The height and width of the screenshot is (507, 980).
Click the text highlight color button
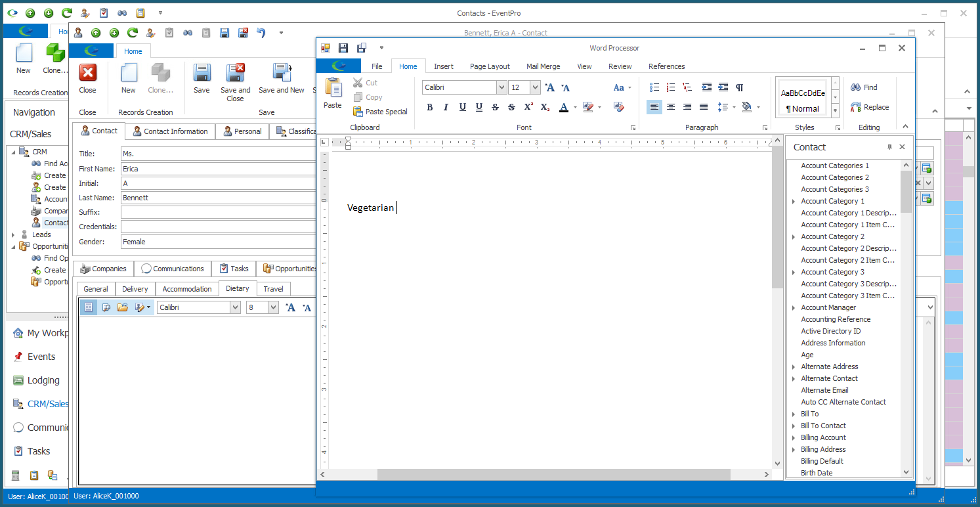(x=587, y=107)
